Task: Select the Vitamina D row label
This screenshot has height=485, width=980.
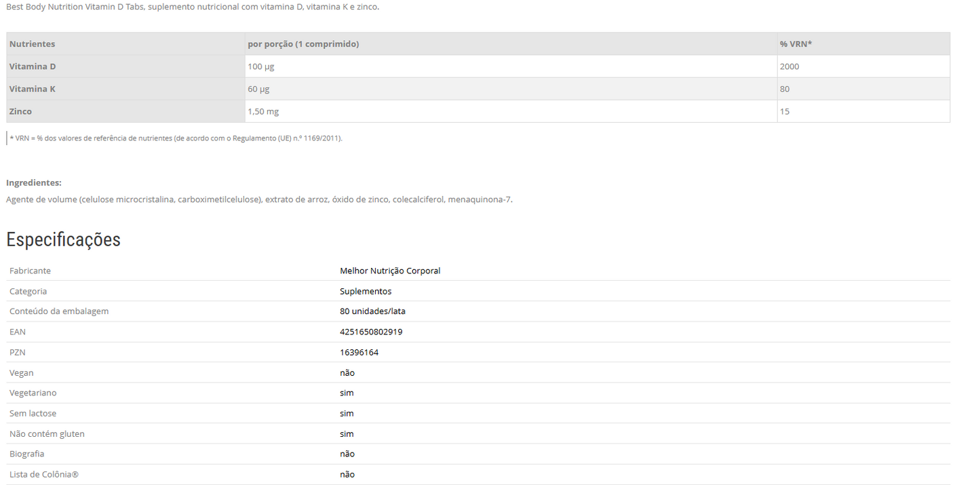Action: tap(33, 66)
